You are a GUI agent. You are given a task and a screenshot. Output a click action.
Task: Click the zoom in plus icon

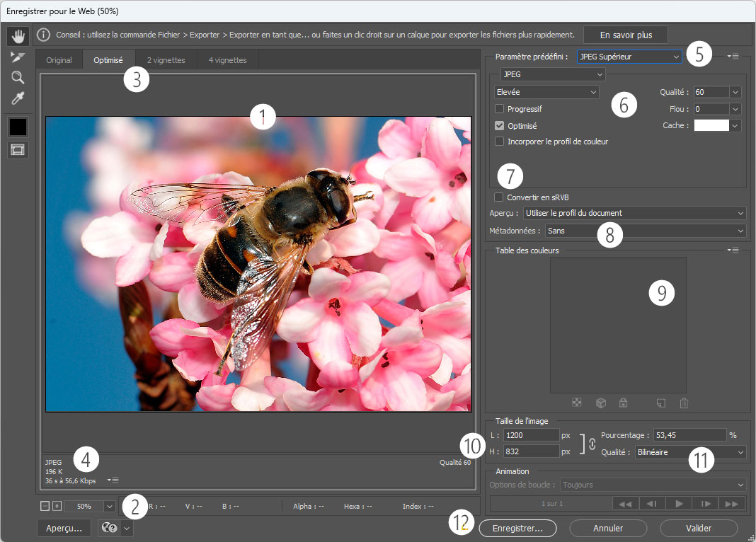tap(57, 506)
